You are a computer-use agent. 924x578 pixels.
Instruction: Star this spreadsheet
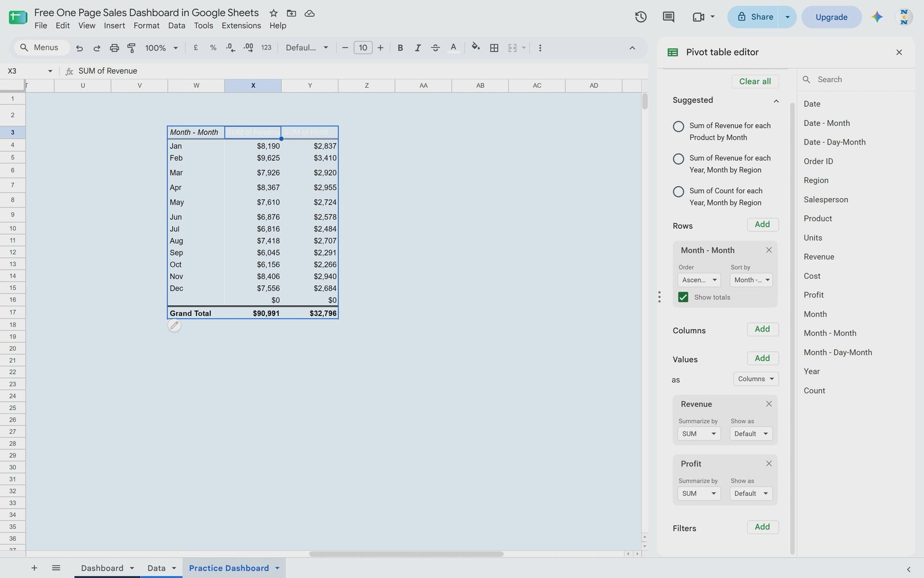[274, 13]
